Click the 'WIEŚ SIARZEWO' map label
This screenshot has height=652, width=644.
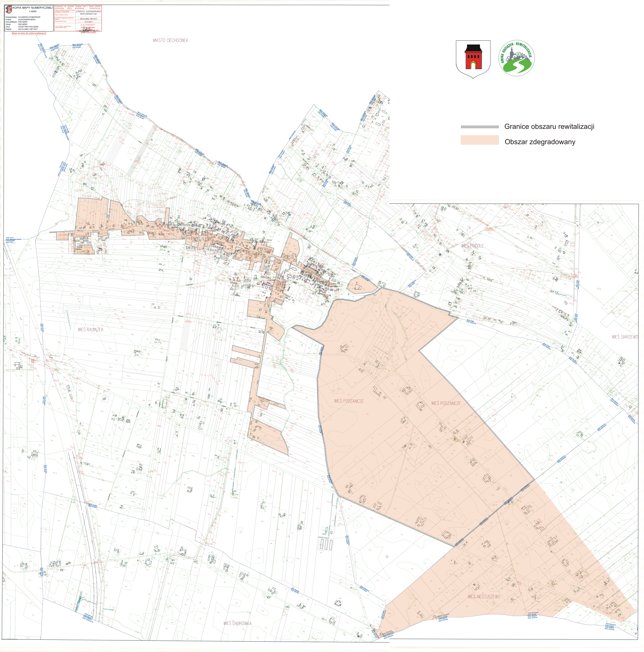[624, 337]
